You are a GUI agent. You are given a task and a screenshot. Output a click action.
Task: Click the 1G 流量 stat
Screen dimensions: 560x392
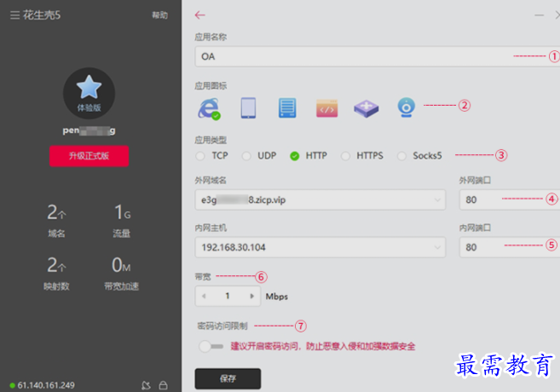pyautogui.click(x=122, y=220)
